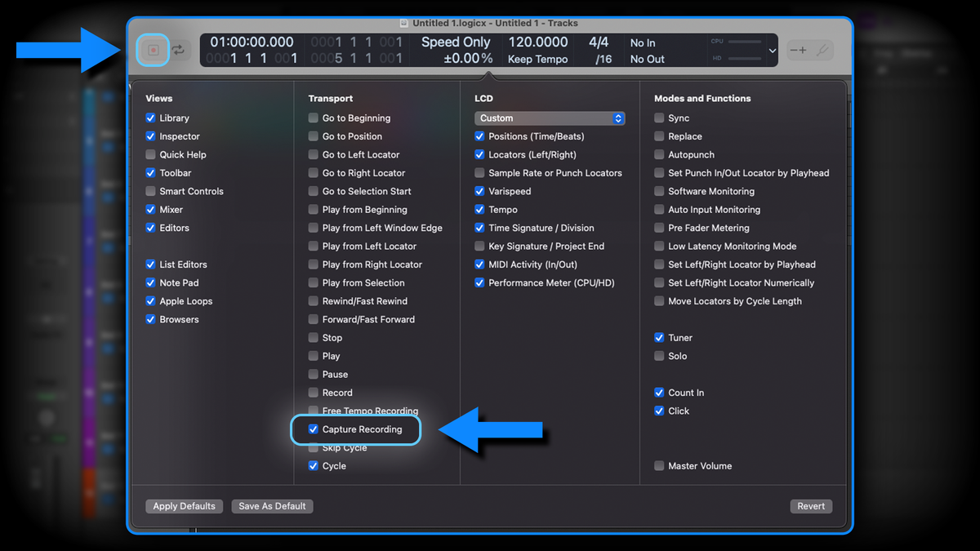
Task: Uncheck the Varispeed LCD option
Action: click(x=479, y=191)
